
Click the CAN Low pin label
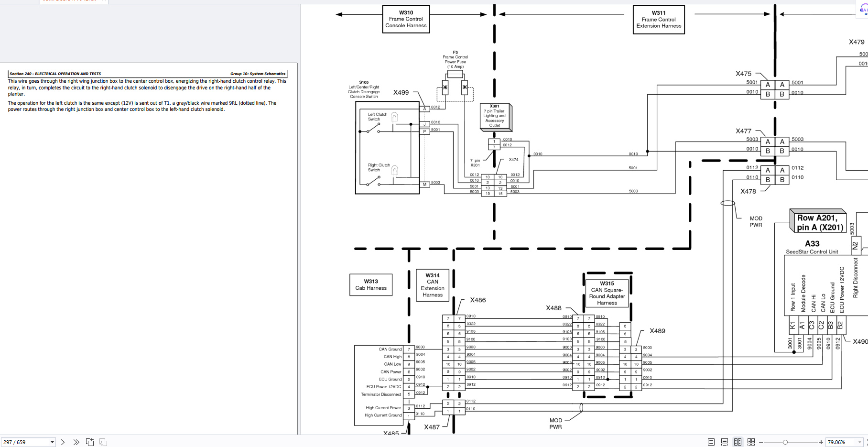pyautogui.click(x=393, y=364)
